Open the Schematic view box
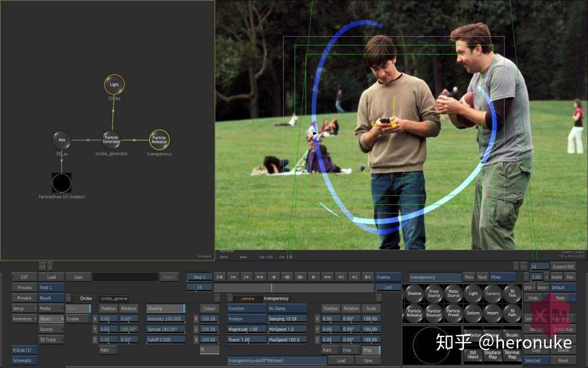 (24, 361)
